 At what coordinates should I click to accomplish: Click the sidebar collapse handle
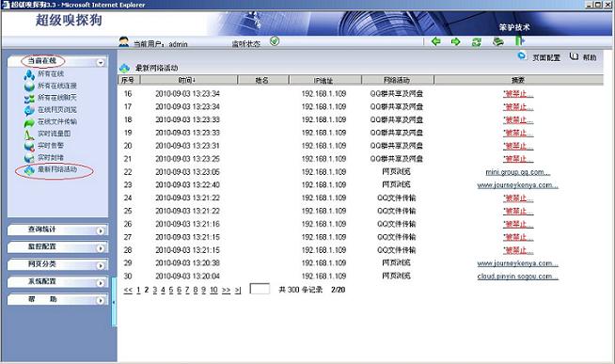114,302
